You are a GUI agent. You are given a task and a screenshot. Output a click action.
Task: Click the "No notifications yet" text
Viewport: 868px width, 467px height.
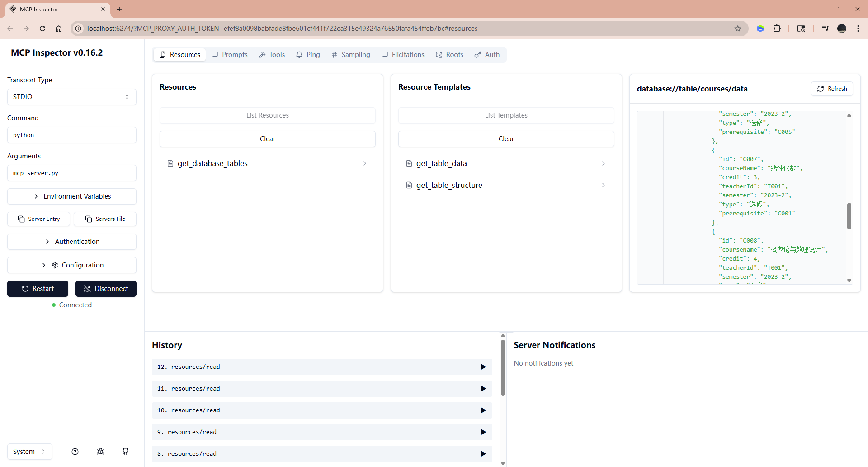[543, 363]
